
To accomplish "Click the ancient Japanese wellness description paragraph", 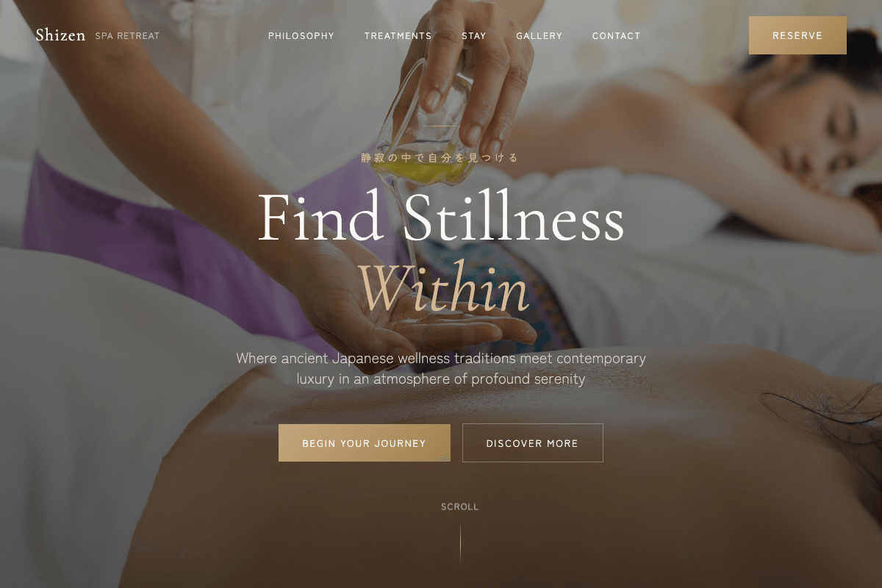I will [441, 369].
